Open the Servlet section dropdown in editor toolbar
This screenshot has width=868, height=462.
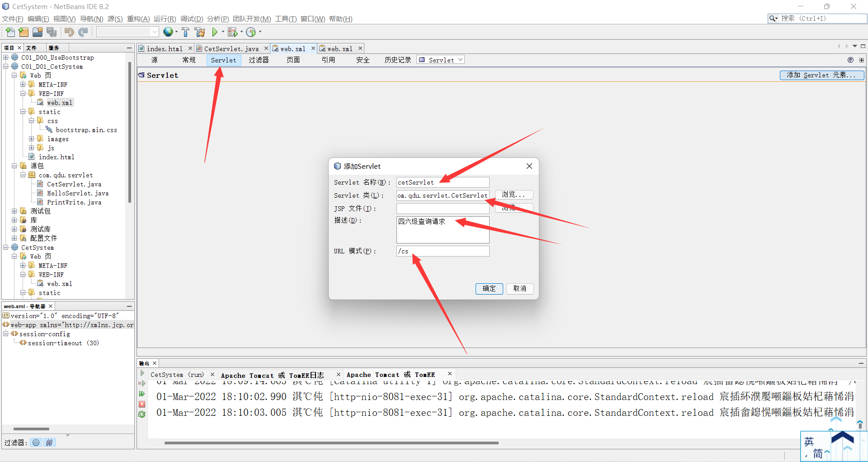click(x=441, y=60)
